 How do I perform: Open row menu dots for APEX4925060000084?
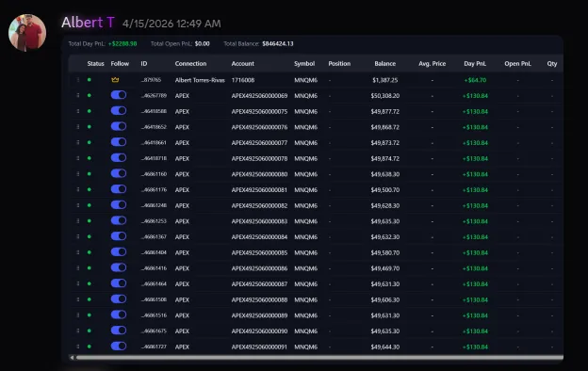78,237
